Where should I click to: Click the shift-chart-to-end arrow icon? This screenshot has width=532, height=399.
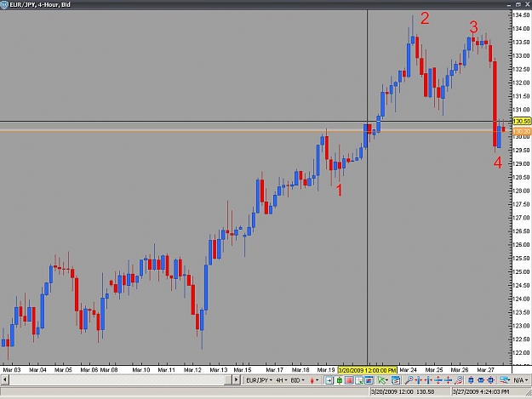[x=329, y=380]
